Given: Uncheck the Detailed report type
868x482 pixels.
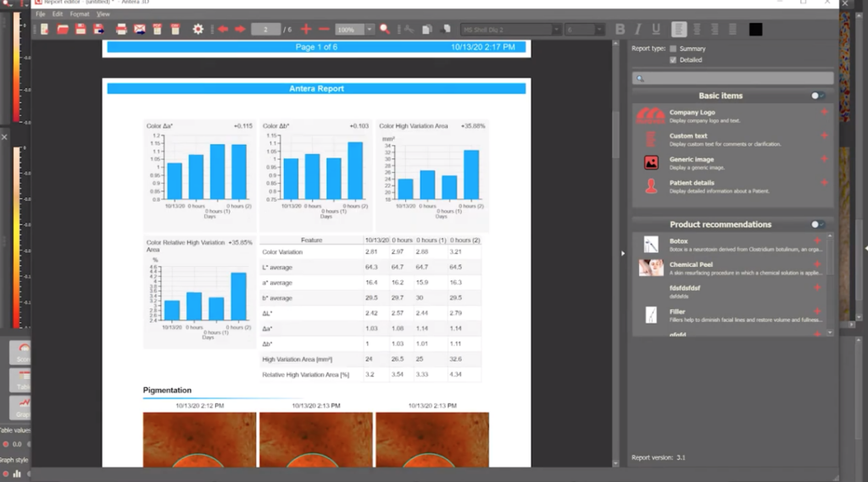Looking at the screenshot, I should [x=673, y=60].
